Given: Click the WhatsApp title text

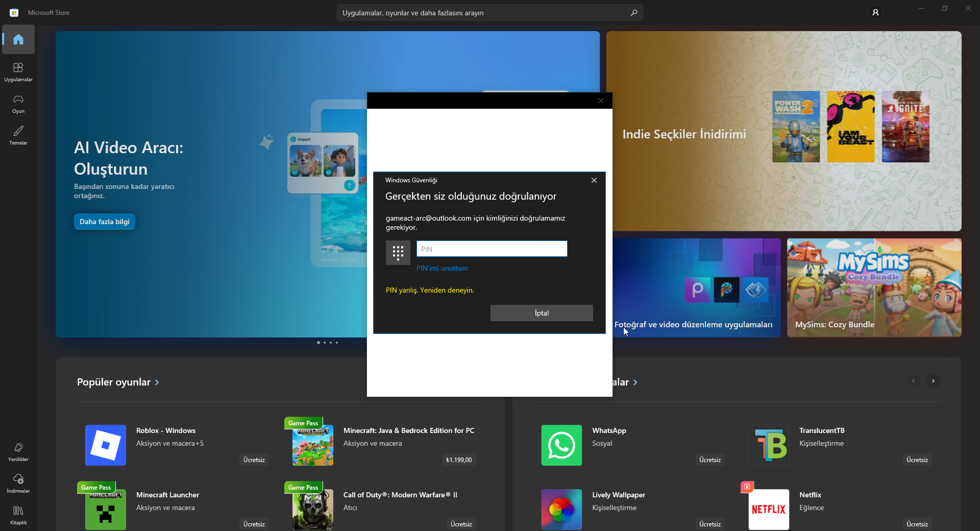Looking at the screenshot, I should point(609,430).
